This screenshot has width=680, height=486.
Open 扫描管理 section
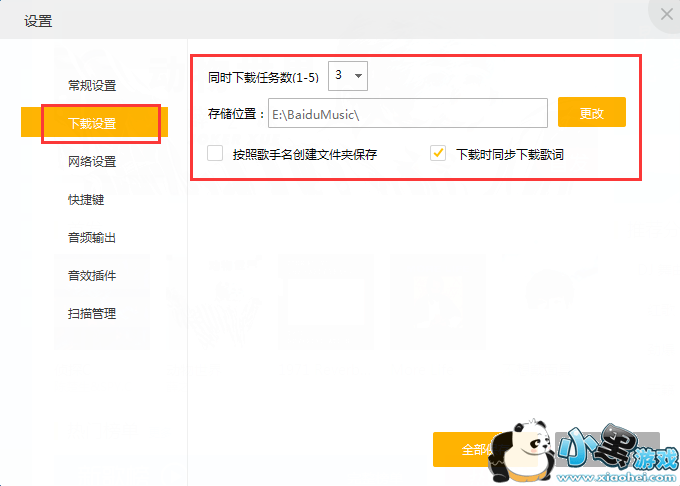pyautogui.click(x=92, y=313)
